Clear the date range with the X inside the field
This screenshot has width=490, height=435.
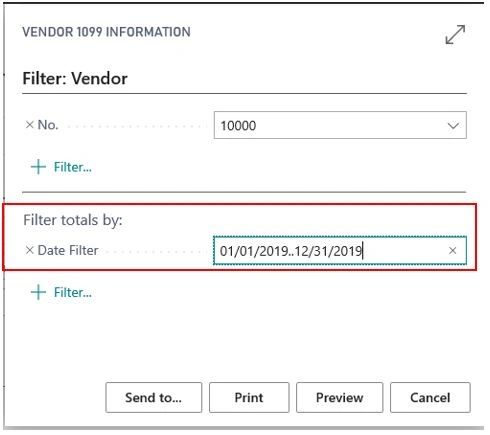point(452,251)
